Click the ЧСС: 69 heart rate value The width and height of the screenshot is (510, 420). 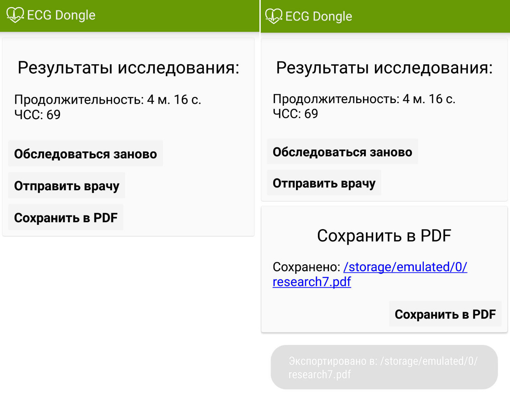[37, 115]
